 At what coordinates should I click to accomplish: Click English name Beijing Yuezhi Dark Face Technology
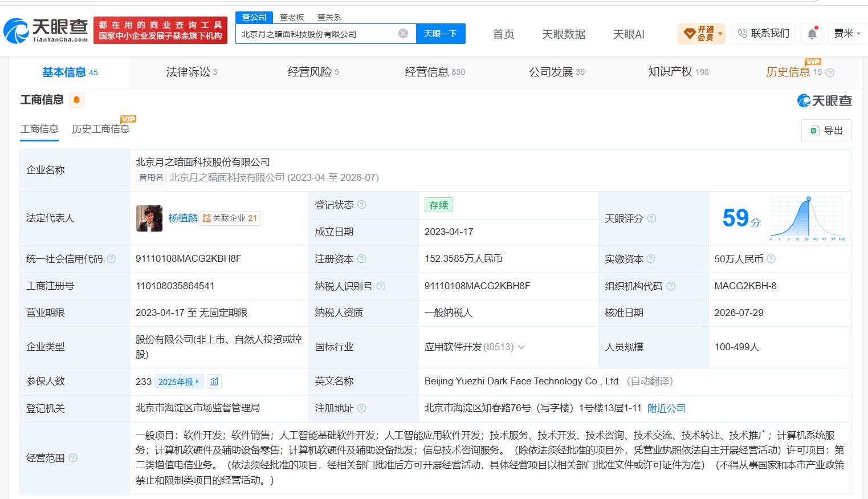point(522,381)
